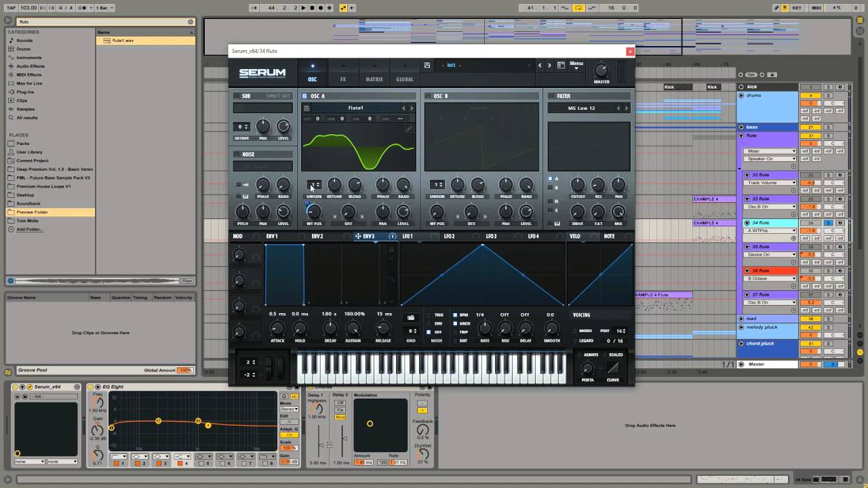
Task: Open EQ Eight Mode Stereo dropdown
Action: click(289, 409)
